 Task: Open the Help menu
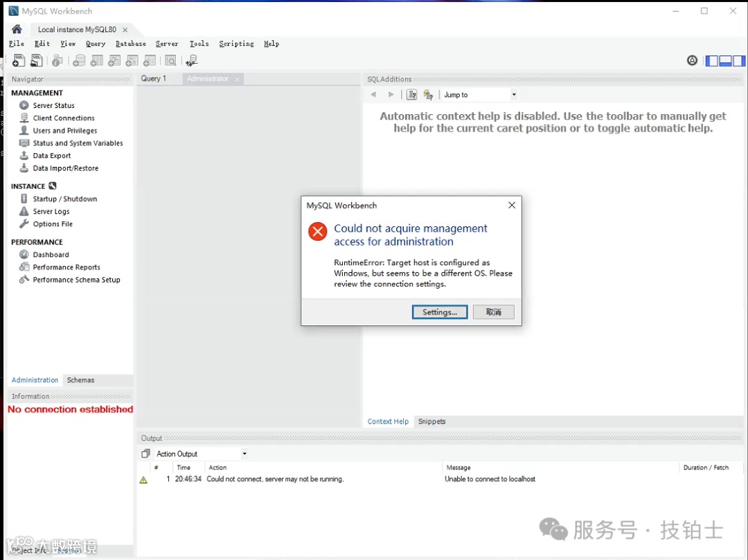(271, 44)
